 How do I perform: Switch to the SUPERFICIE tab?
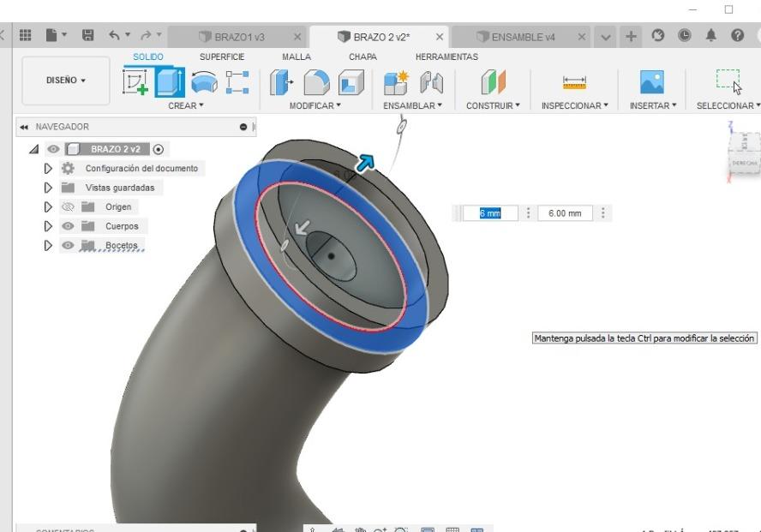click(222, 57)
